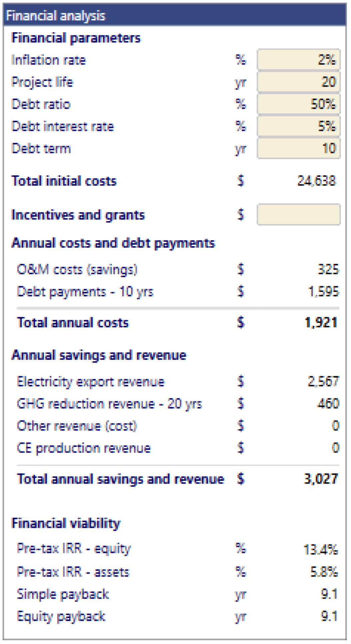Click the Inflation rate input field
351x644 pixels.
tap(298, 60)
